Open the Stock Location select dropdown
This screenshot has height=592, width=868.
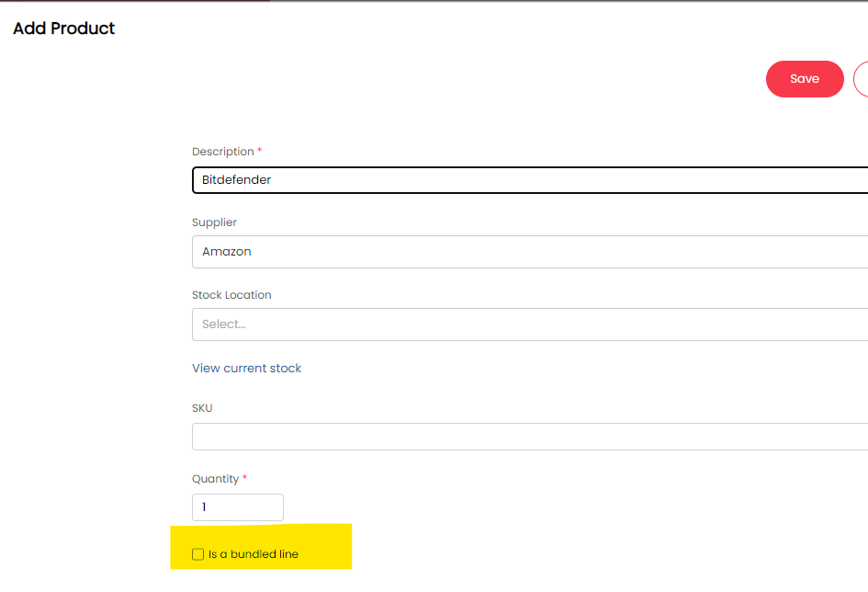(530, 324)
